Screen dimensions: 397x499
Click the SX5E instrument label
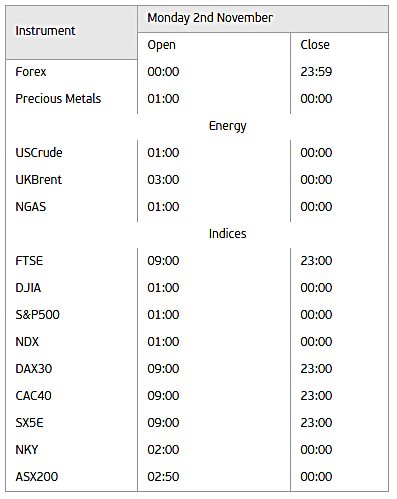click(29, 423)
